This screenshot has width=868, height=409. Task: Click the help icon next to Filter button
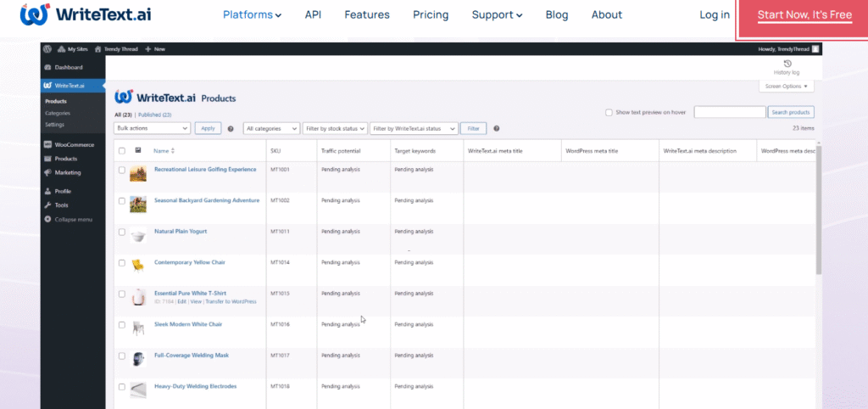pyautogui.click(x=496, y=129)
